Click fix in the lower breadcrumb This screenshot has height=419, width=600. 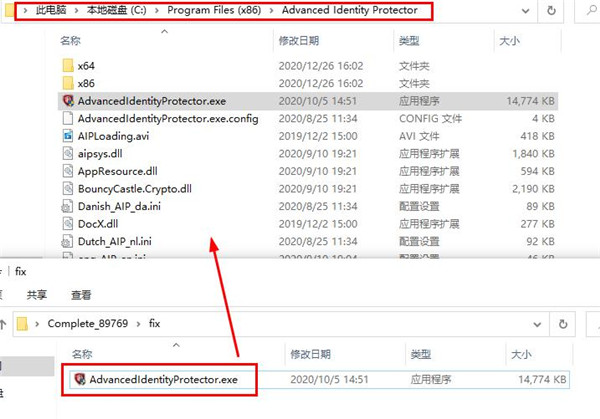(155, 324)
